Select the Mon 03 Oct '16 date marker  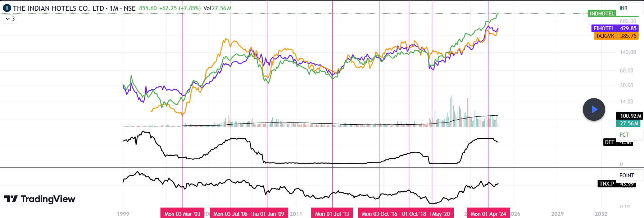(379, 214)
